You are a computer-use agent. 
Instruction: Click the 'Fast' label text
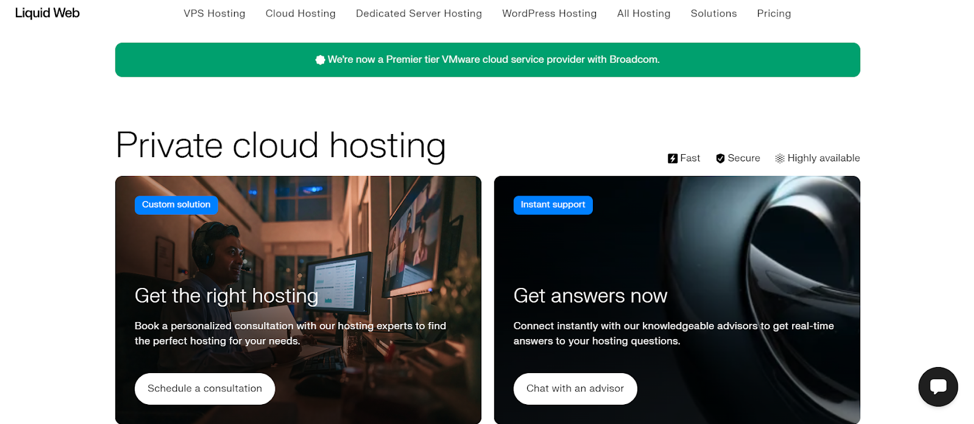(x=690, y=158)
